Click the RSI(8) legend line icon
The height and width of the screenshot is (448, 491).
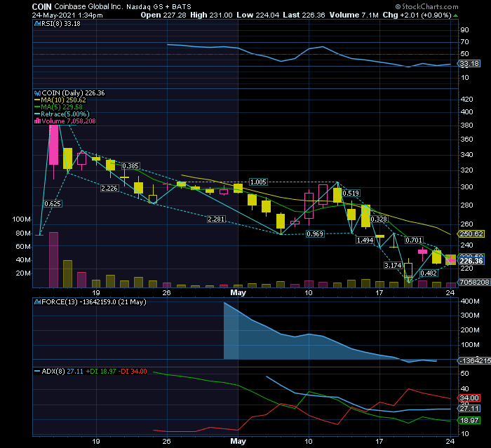point(37,24)
